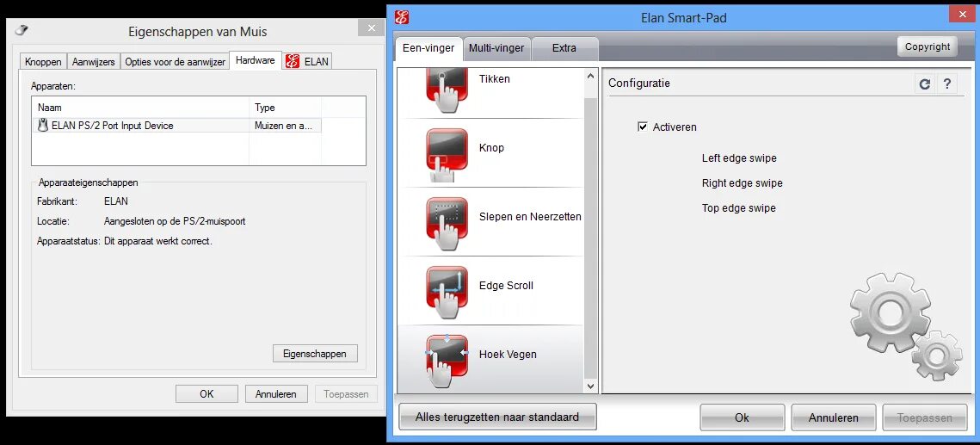Click the Top edge swipe label
Viewport: 980px width, 445px height.
coord(739,208)
